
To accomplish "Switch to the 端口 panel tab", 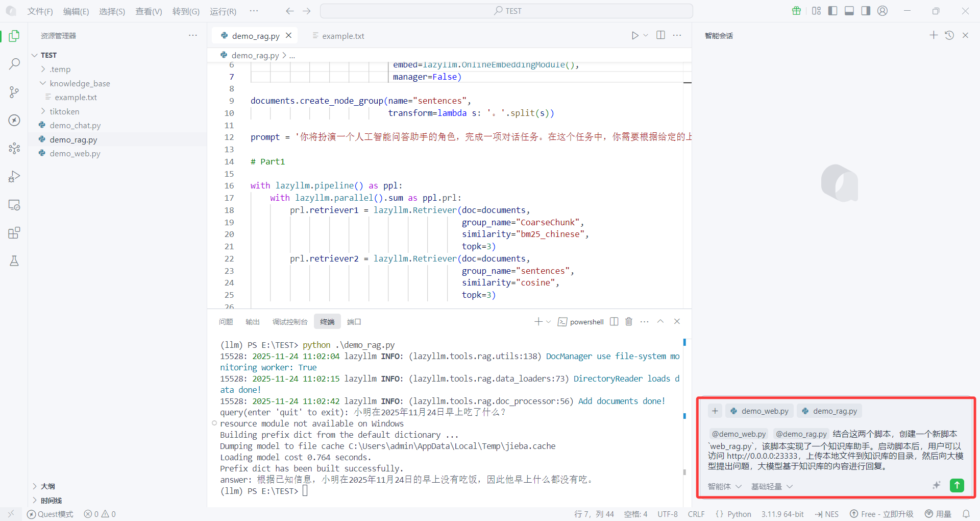I will point(354,322).
